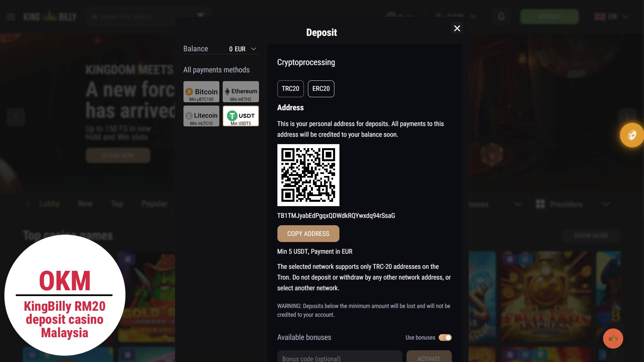Click the 'Min 5 USDT, Payment in EUR' text
Image resolution: width=644 pixels, height=362 pixels.
pos(315,251)
